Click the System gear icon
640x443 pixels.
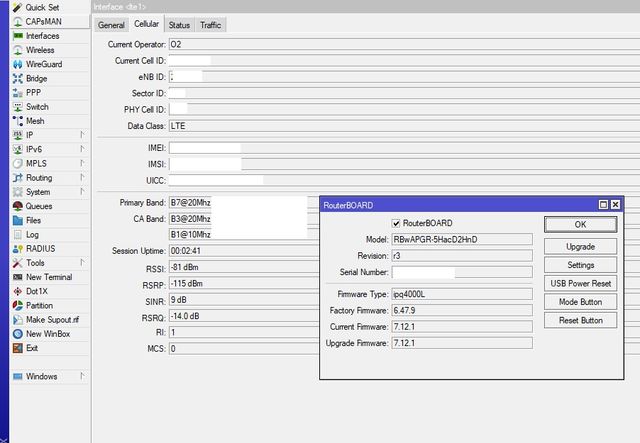[18, 192]
